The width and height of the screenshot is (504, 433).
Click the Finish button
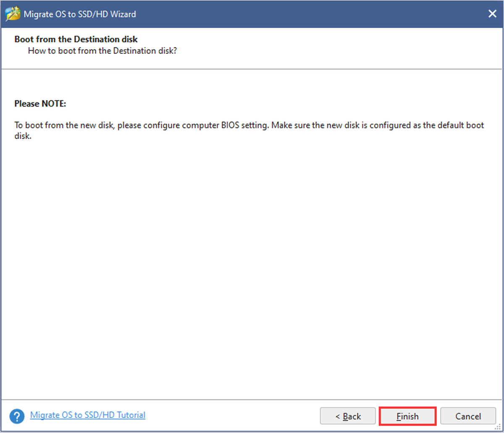(408, 416)
